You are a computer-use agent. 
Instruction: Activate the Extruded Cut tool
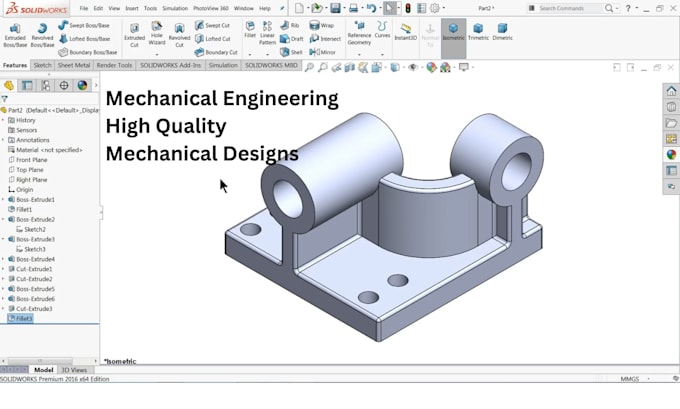pyautogui.click(x=134, y=35)
